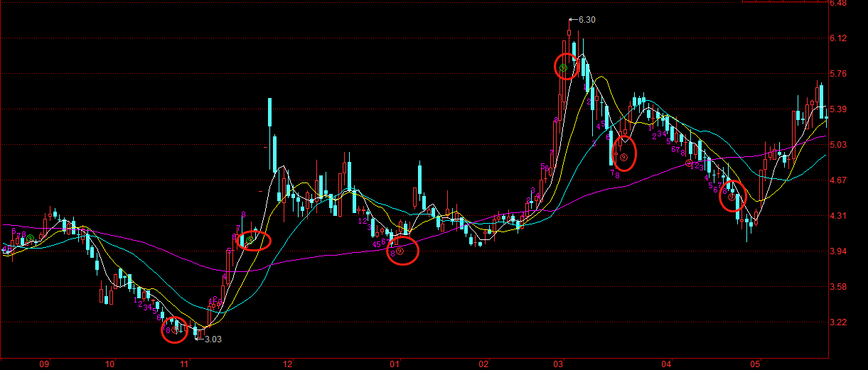This screenshot has width=868, height=370.
Task: Select the red-circled marker in late April
Action: click(x=731, y=197)
